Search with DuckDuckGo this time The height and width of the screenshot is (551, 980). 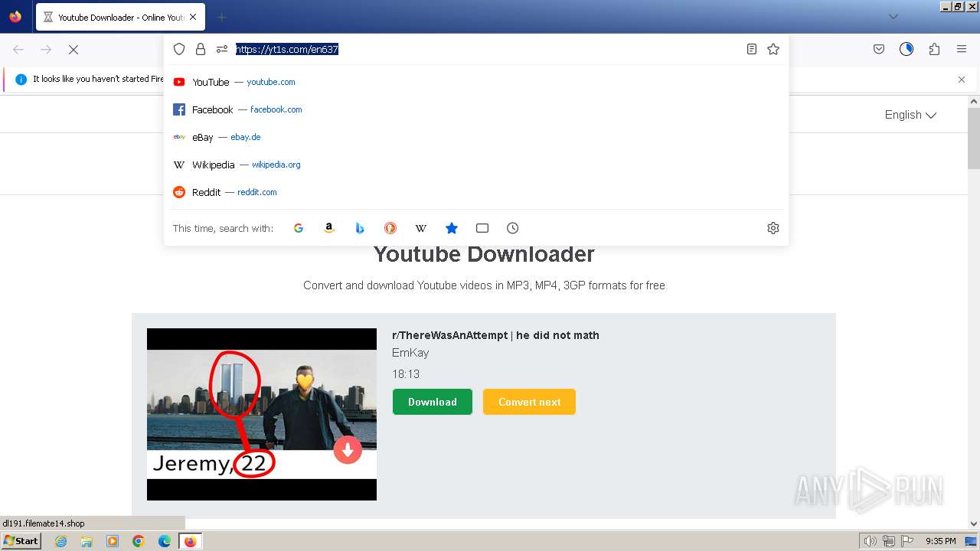390,228
